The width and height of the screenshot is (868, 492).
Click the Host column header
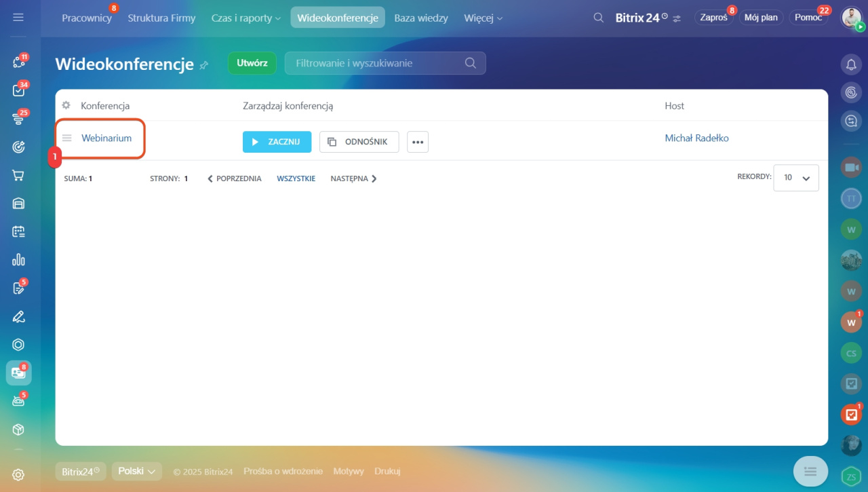[674, 106]
